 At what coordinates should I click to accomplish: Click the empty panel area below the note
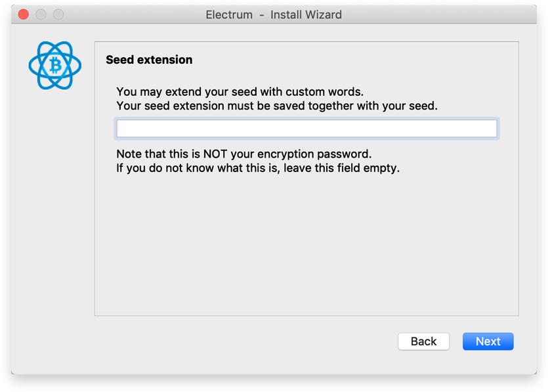tap(306, 250)
